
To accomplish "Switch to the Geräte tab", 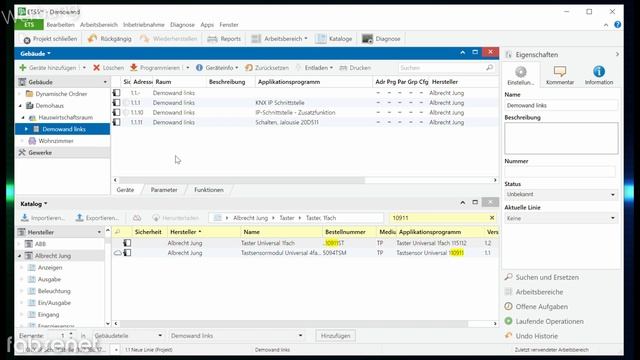I will point(125,190).
